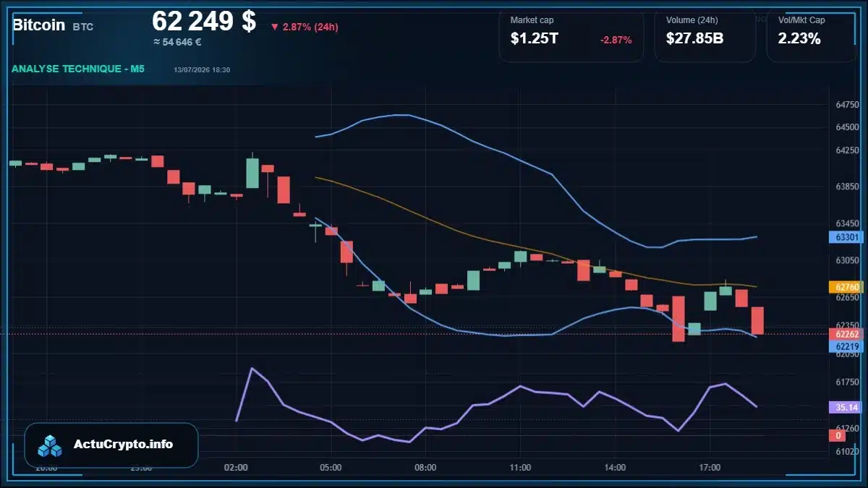Click the 02:00 time axis label
868x488 pixels.
coord(236,468)
